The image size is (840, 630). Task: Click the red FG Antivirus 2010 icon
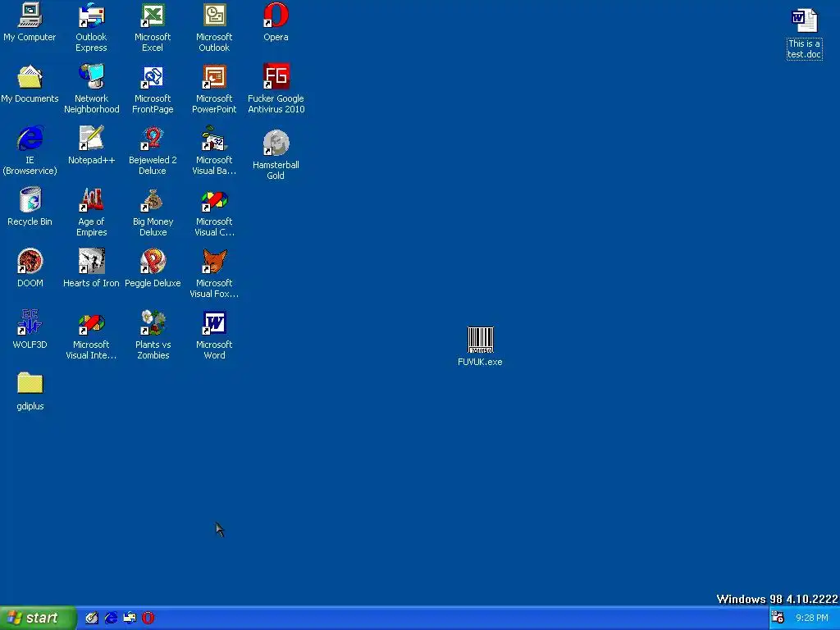pos(276,77)
